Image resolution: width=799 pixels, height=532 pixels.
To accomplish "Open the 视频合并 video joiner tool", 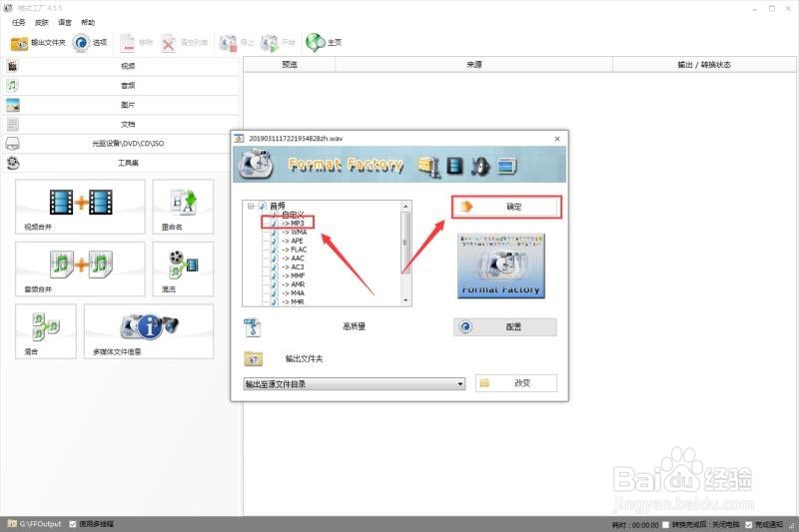I will (80, 207).
